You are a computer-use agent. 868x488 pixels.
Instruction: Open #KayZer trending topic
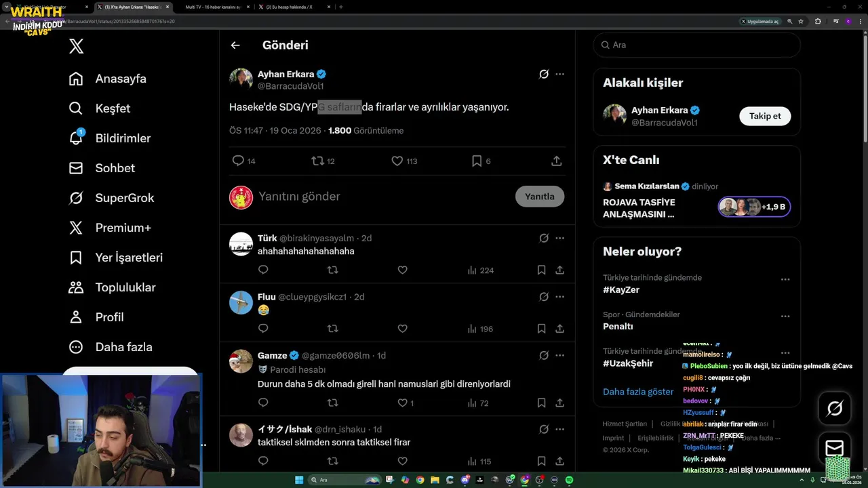(621, 289)
